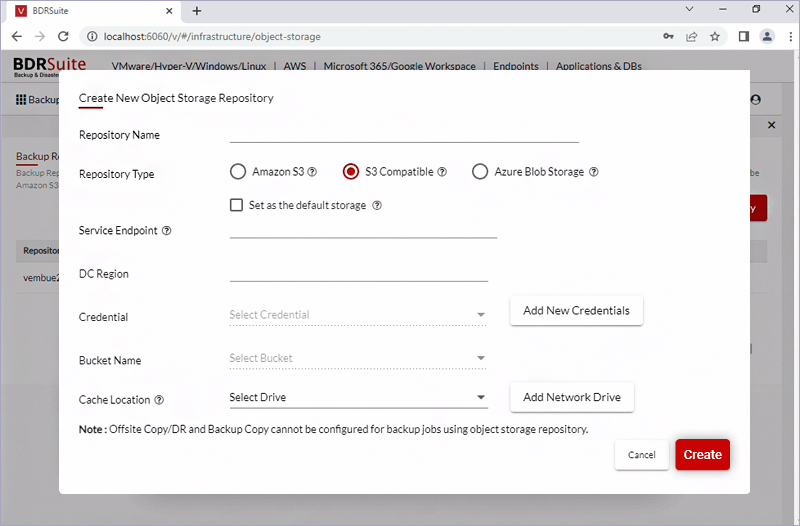Open a new browser tab
This screenshot has height=526, width=800.
(197, 11)
